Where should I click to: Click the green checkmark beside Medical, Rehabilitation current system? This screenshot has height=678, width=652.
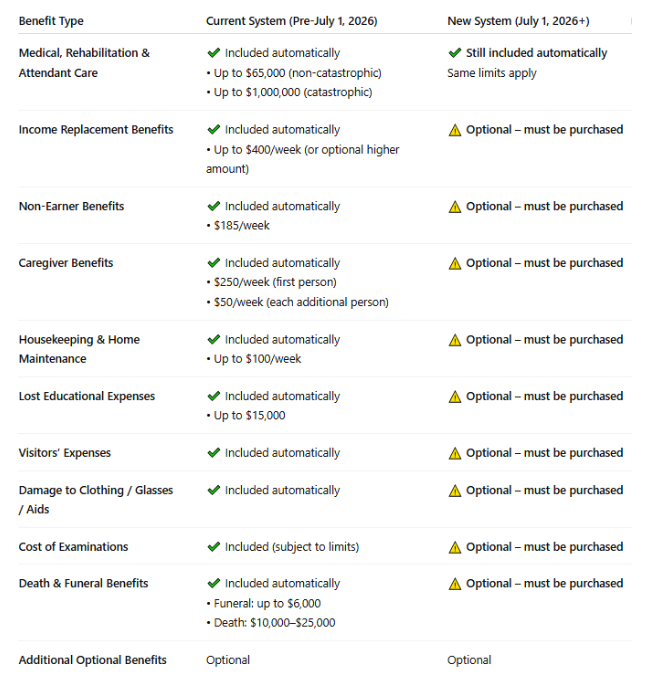tap(213, 53)
